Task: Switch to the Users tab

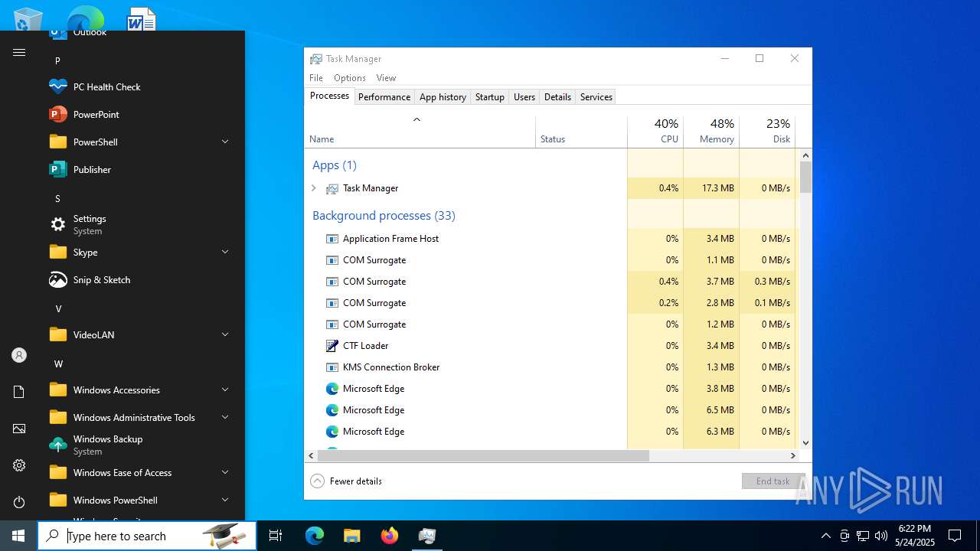Action: tap(524, 97)
